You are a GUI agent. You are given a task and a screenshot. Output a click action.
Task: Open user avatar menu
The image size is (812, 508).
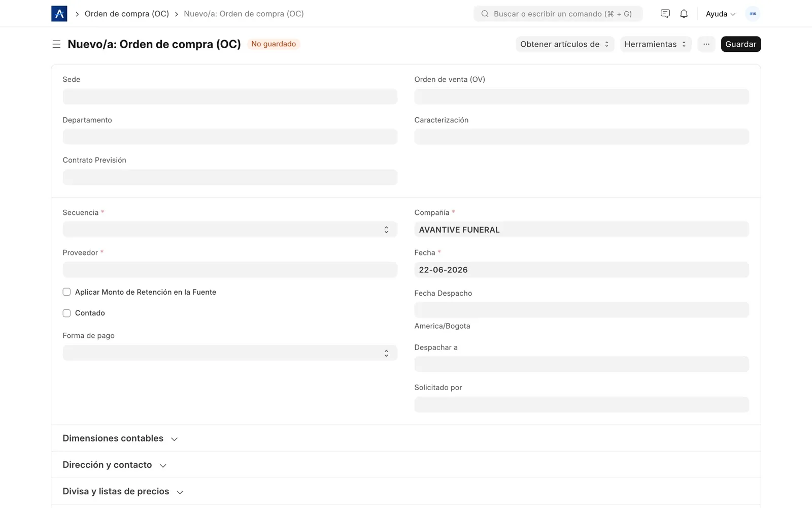pos(753,14)
